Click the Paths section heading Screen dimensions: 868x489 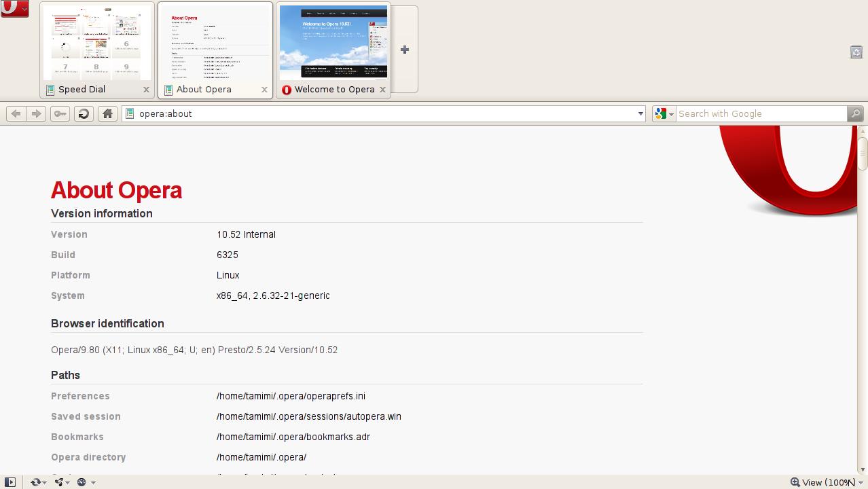tap(65, 375)
